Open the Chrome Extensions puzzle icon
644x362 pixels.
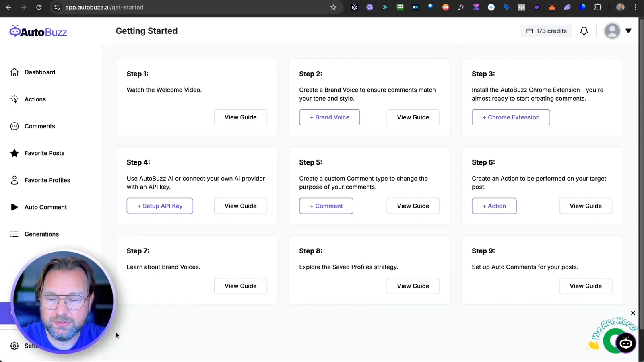point(598,7)
